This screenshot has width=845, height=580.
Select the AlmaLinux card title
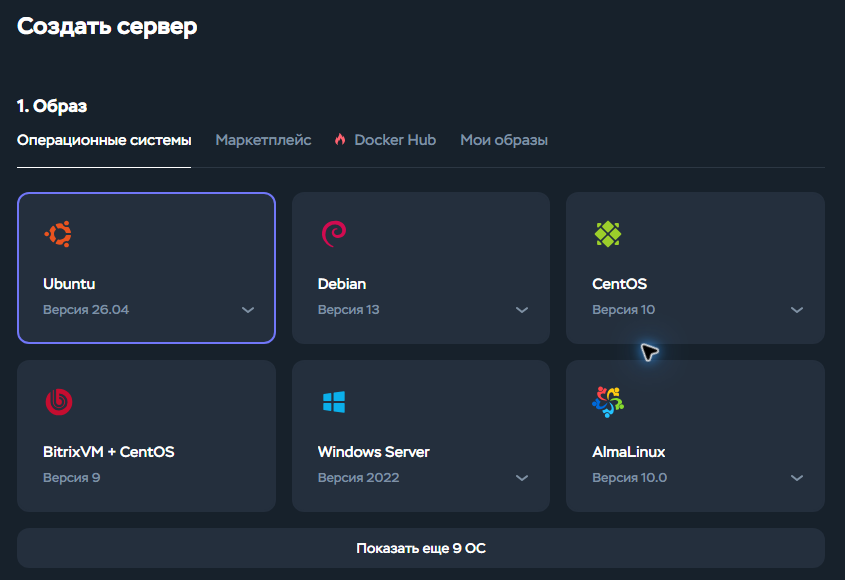(x=628, y=452)
